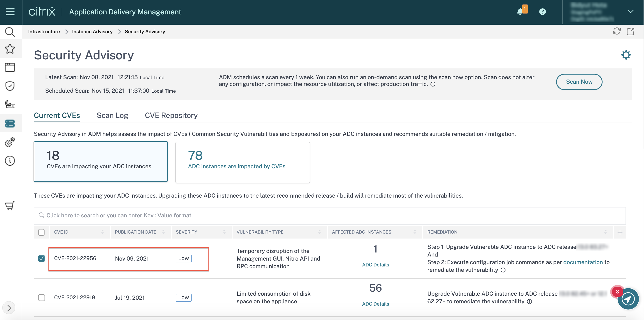Select the 78 ADC instances impacted card

pos(242,162)
